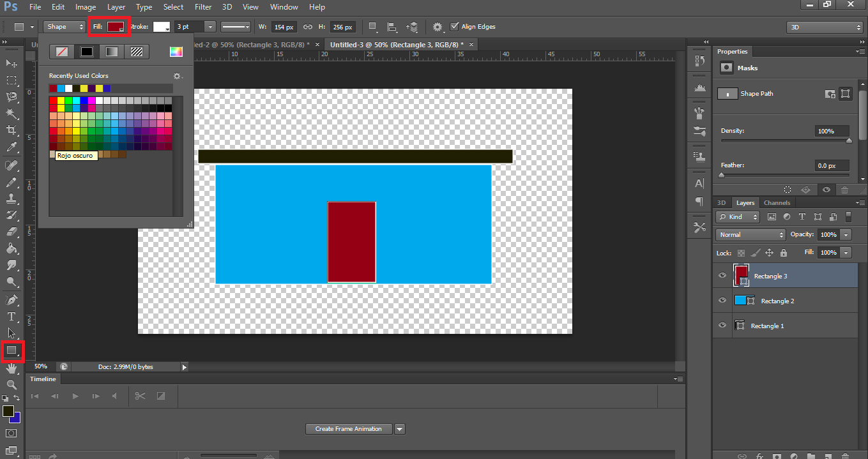Click the shape width input field
868x459 pixels.
point(283,27)
